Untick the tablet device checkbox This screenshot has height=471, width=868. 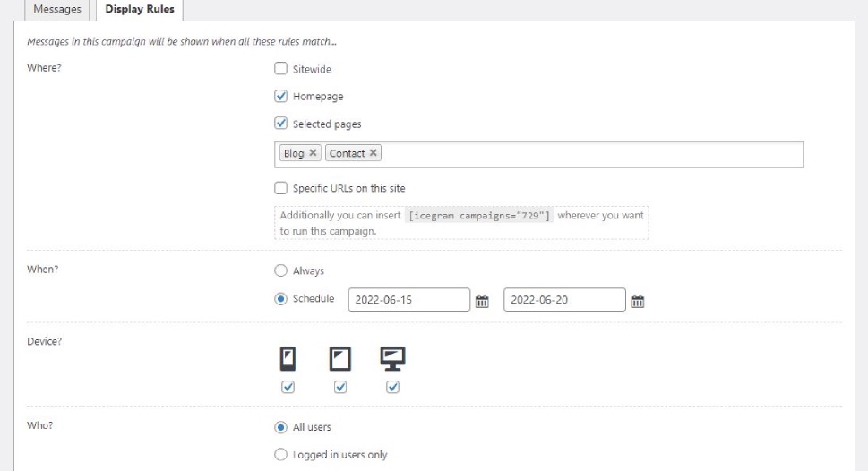point(340,387)
